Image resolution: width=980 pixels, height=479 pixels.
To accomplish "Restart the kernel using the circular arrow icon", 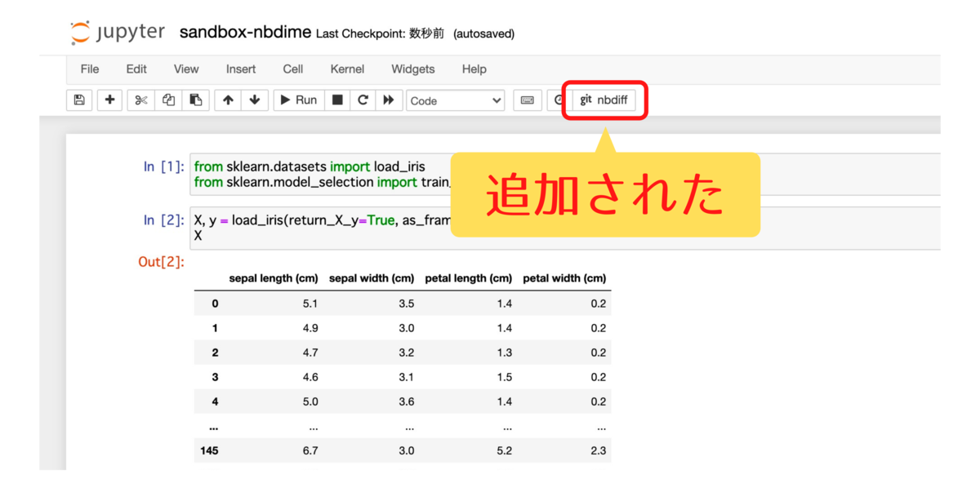I will pos(362,100).
